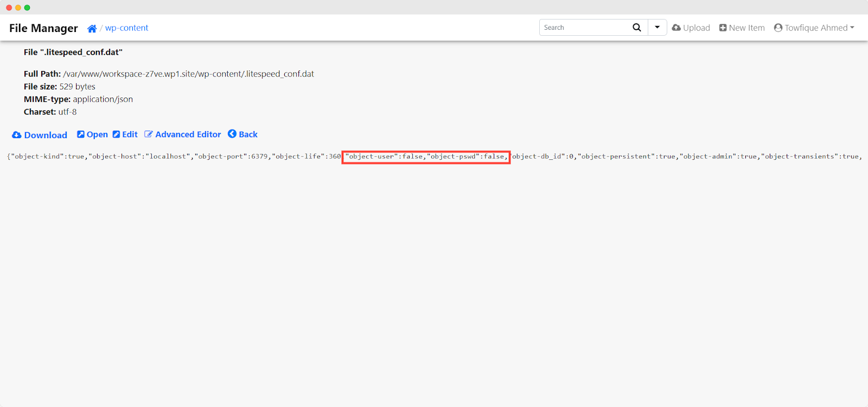Click the user avatar icon
The width and height of the screenshot is (868, 407).
tap(778, 28)
